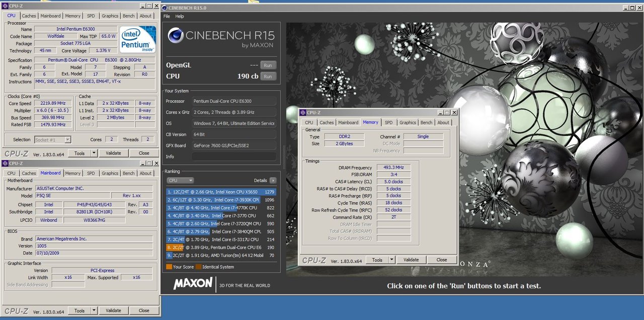
Task: Select ranking row 9 AMD Turion 64 X2
Action: 221,256
